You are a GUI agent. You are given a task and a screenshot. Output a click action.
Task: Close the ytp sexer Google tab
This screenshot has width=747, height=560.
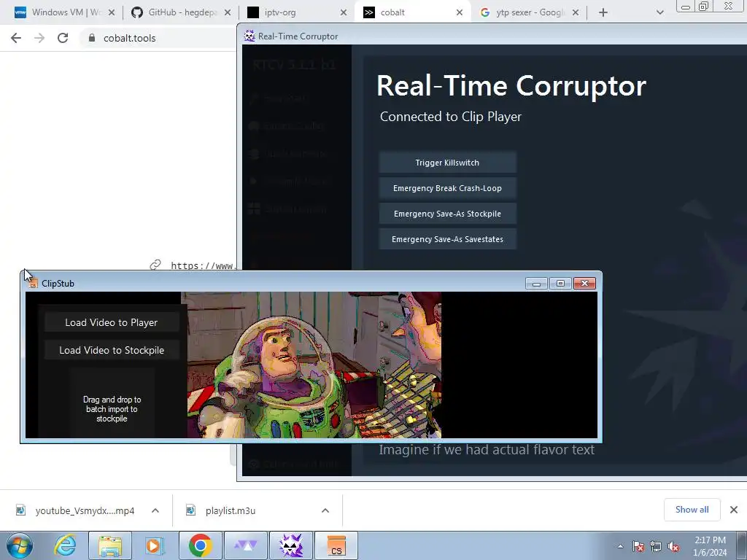[576, 12]
